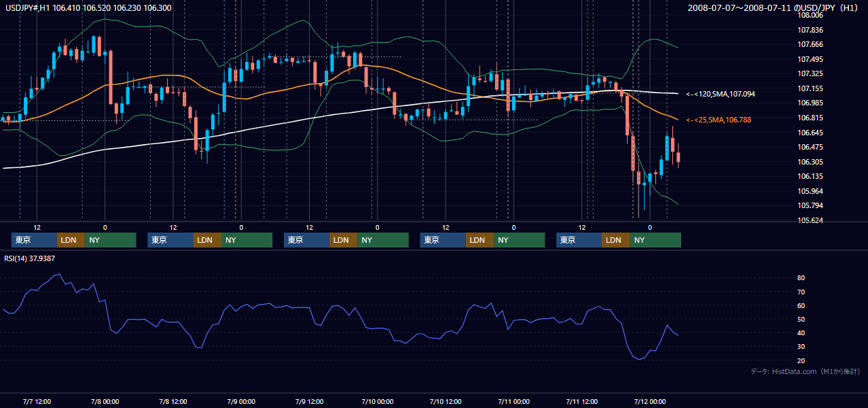Click the 108.006 price axis label
868x408 pixels.
coord(810,15)
